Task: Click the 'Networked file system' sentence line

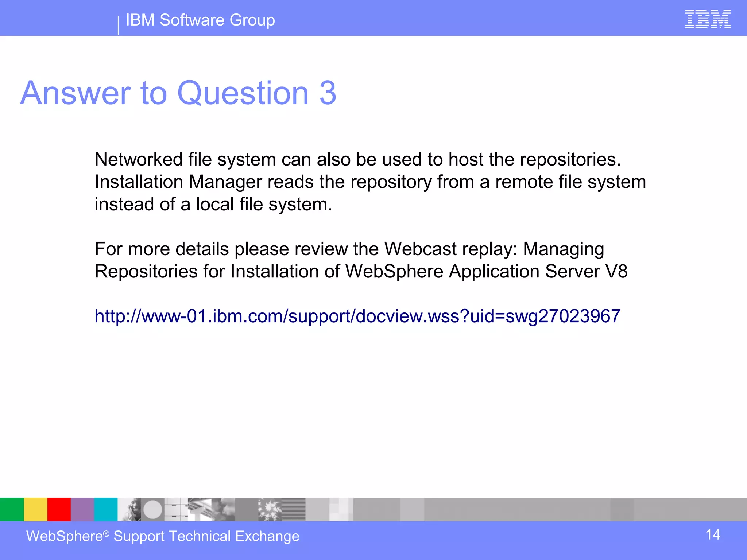Action: 357,160
